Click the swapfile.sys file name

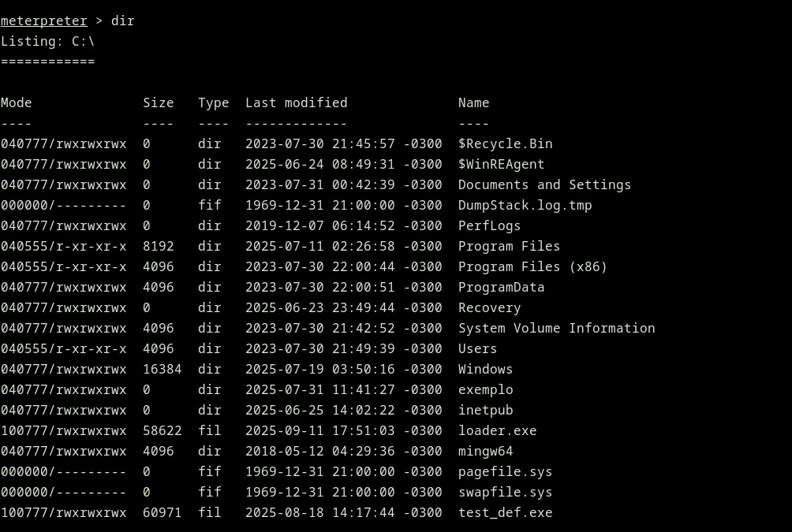[x=505, y=492]
